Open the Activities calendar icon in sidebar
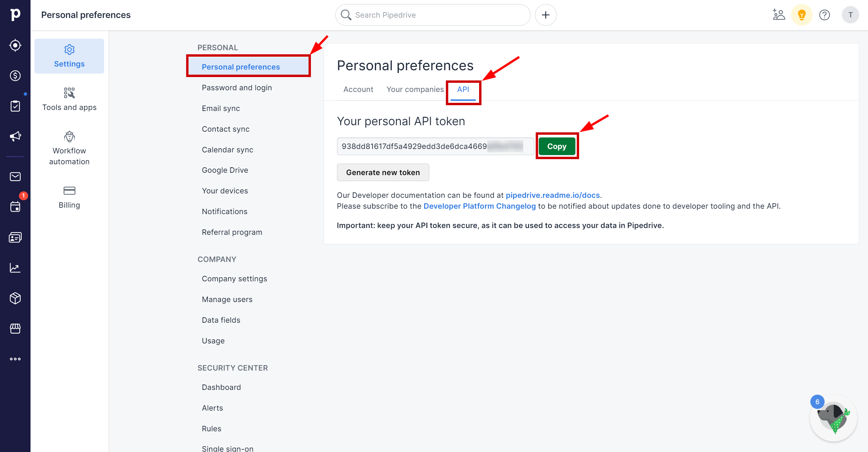Image resolution: width=868 pixels, height=452 pixels. click(x=15, y=206)
